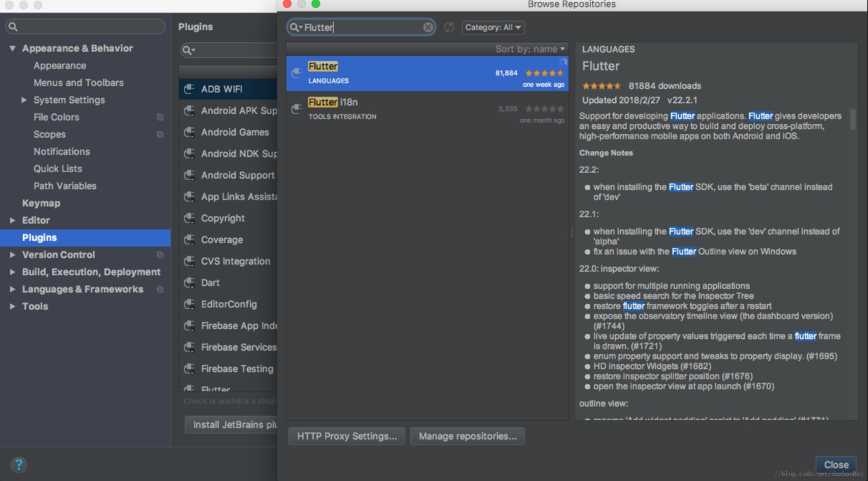Expand Version Control settings node
The image size is (868, 481).
[x=13, y=255]
